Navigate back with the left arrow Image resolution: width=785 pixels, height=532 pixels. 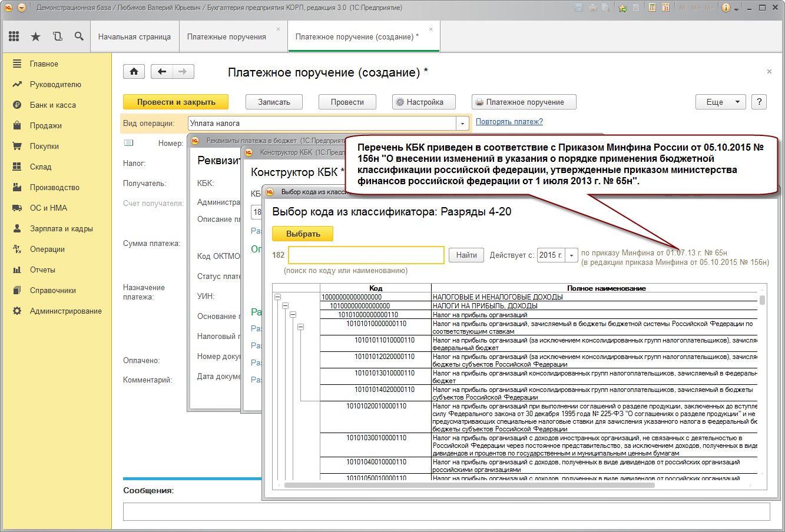point(162,72)
